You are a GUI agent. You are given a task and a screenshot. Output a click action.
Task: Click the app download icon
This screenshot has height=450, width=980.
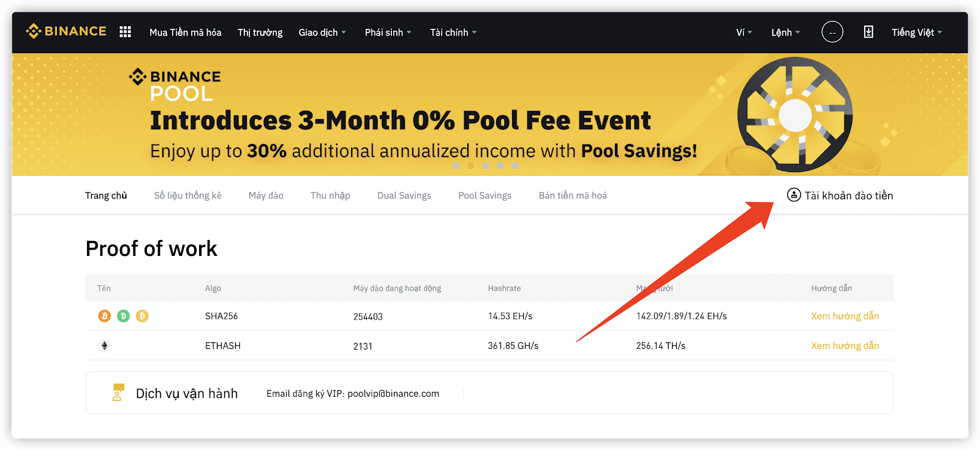pos(868,32)
